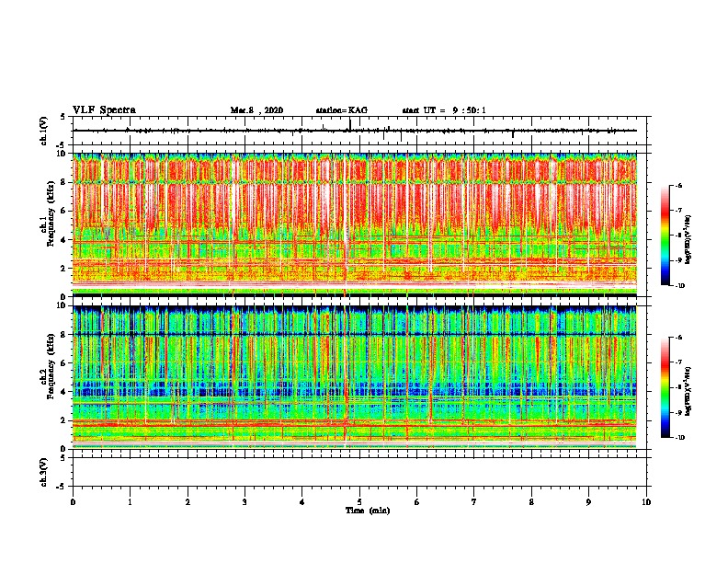Click the time axis tick label "4"
The image size is (728, 563).
(x=302, y=502)
